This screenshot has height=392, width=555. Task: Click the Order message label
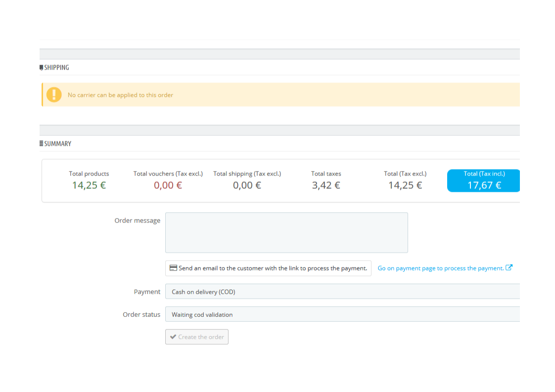[x=138, y=220]
